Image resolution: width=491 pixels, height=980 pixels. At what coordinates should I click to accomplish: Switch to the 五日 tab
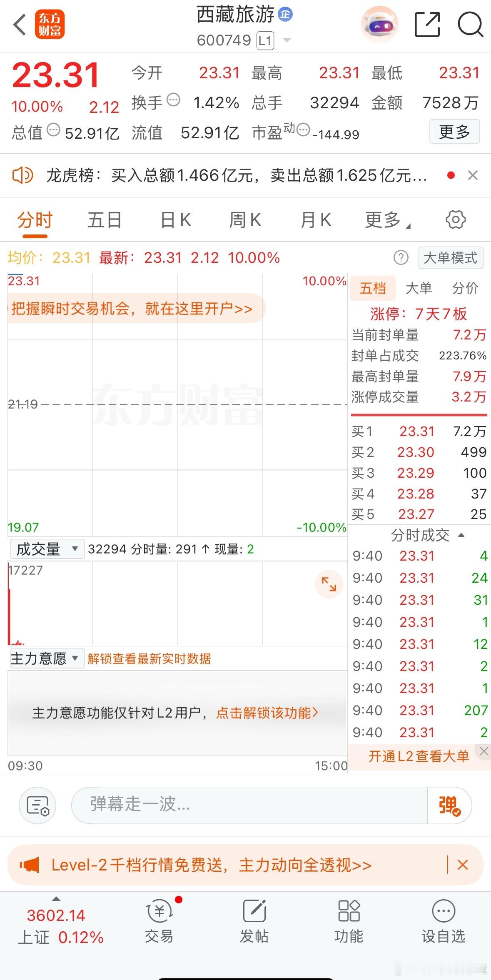click(x=105, y=220)
